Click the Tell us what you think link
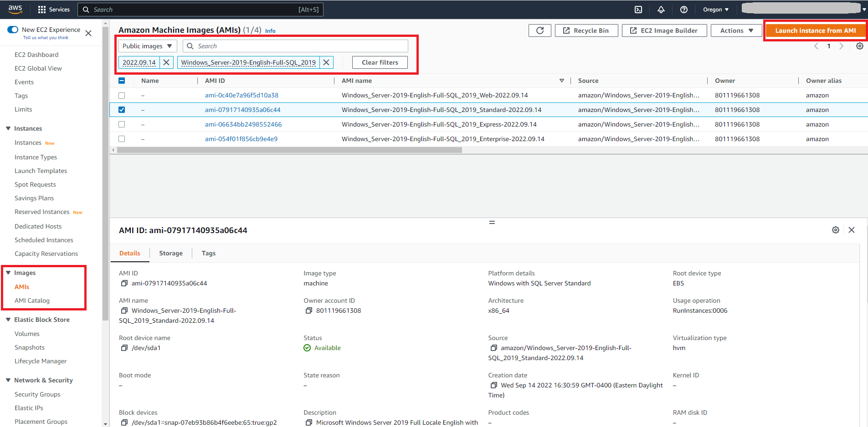The height and width of the screenshot is (427, 868). (46, 38)
